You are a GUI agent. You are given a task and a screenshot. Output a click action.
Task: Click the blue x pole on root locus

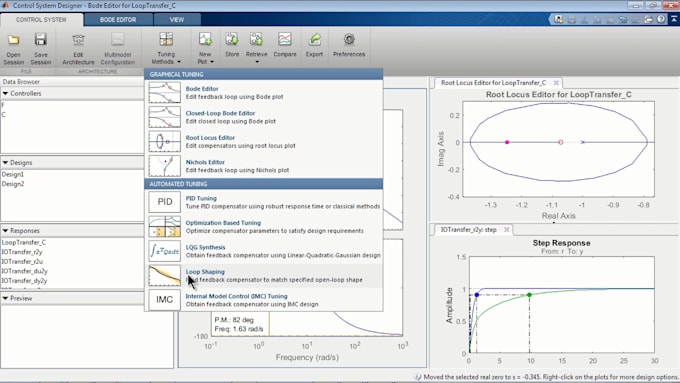pyautogui.click(x=583, y=142)
